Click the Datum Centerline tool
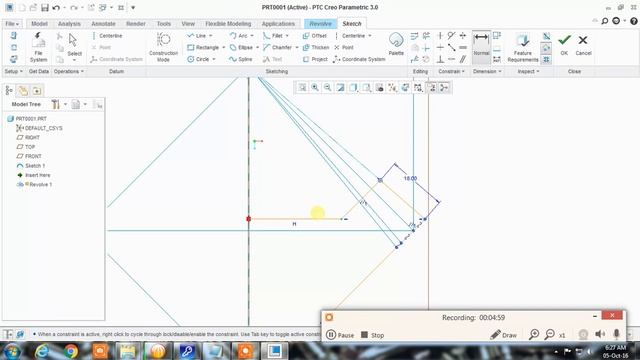 pyautogui.click(x=107, y=36)
